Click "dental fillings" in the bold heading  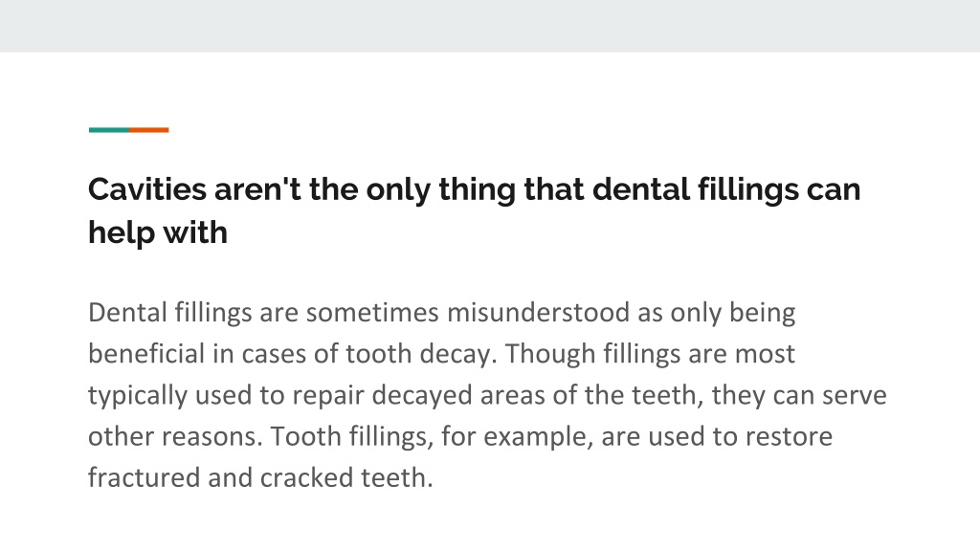coord(695,190)
